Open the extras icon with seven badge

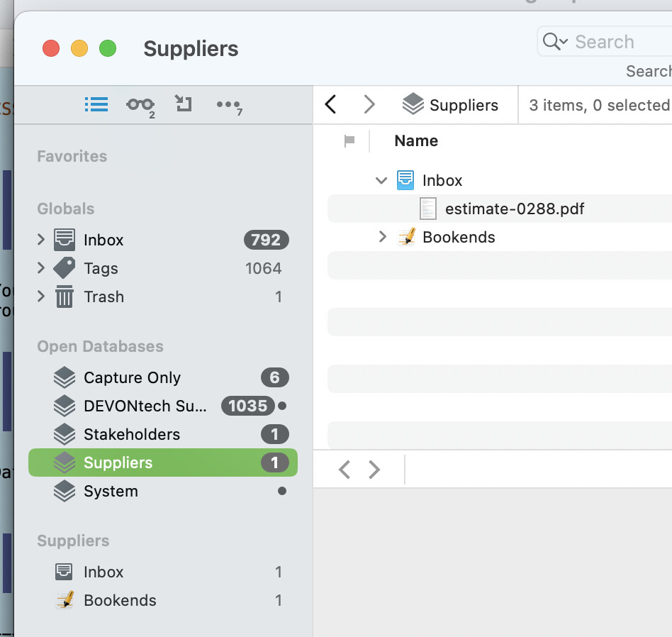tap(229, 106)
